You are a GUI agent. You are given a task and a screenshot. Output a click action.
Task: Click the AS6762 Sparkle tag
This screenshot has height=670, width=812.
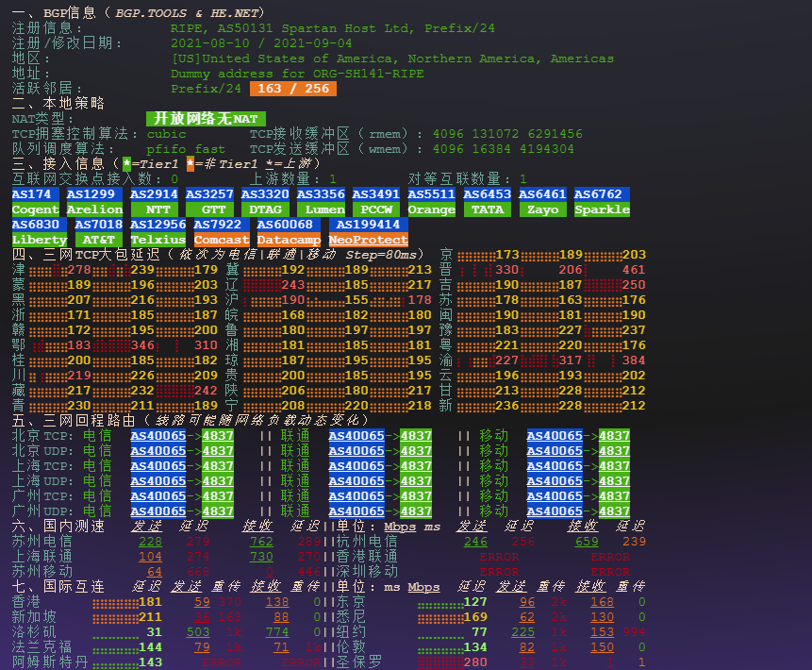coord(601,202)
